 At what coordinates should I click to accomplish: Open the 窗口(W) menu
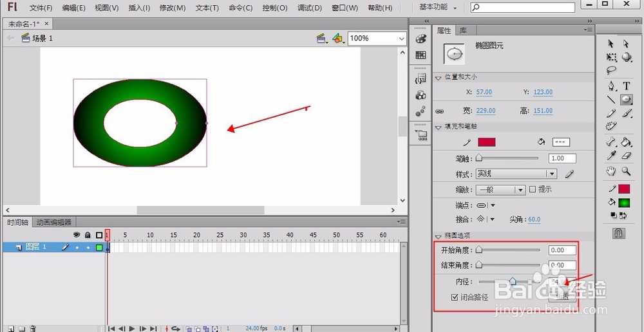[345, 8]
